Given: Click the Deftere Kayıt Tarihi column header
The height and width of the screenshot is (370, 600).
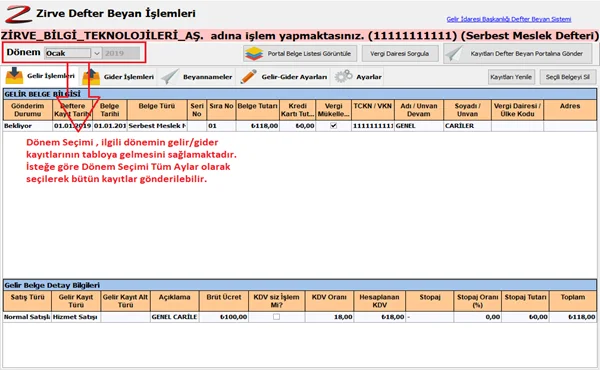Looking at the screenshot, I should coord(73,110).
